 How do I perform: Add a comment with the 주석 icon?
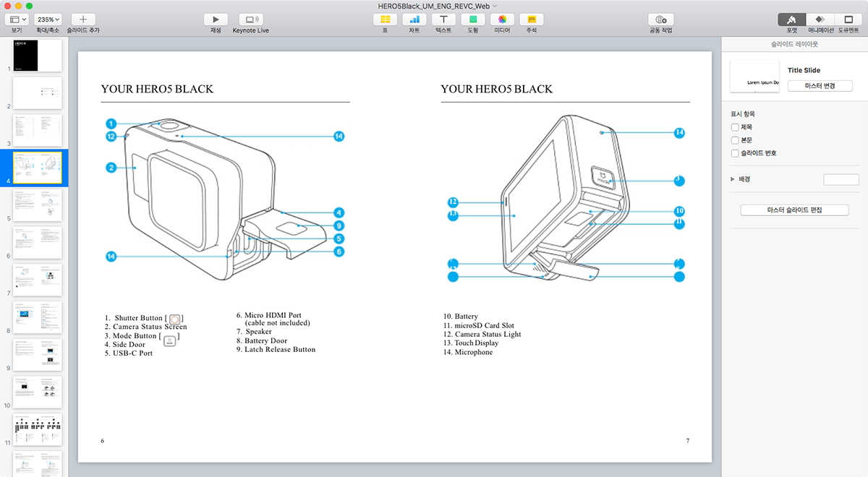[x=532, y=19]
